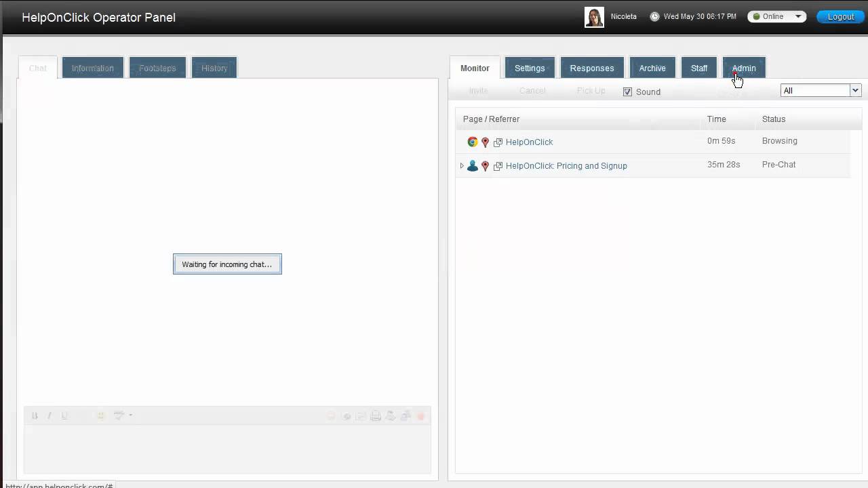Click Nicoleta's profile avatar
Viewport: 868px width, 488px height.
[x=594, y=17]
